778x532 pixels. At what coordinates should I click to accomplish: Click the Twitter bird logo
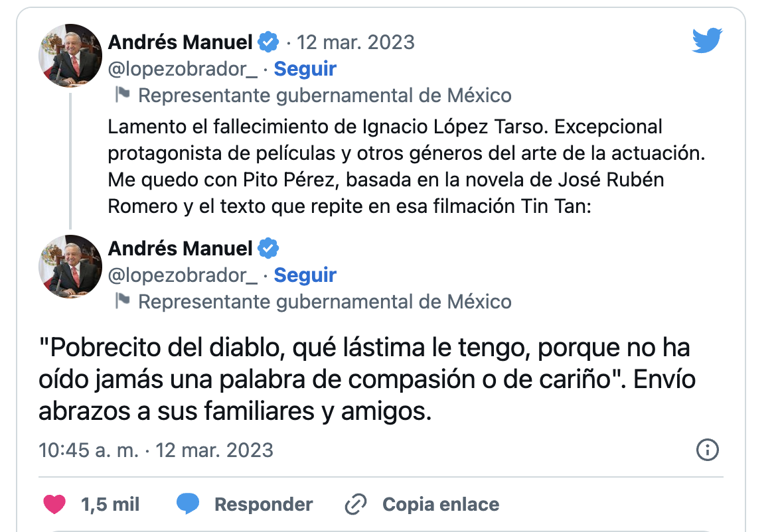click(x=708, y=40)
